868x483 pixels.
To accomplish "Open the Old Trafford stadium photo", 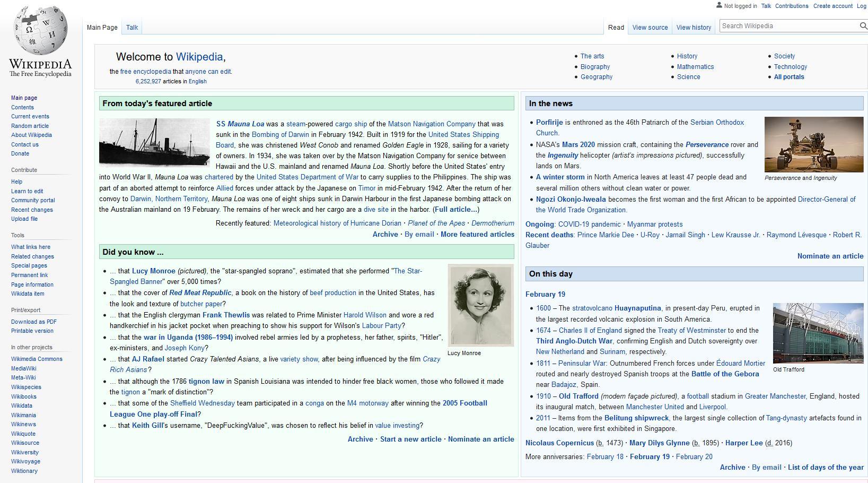I will click(x=818, y=333).
